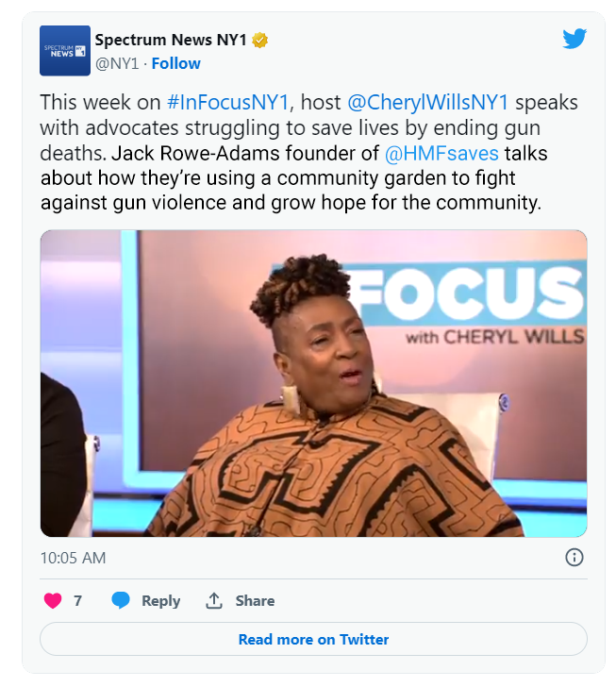Open @CherylWillsNY1 mention
This screenshot has width=616, height=687.
(427, 103)
